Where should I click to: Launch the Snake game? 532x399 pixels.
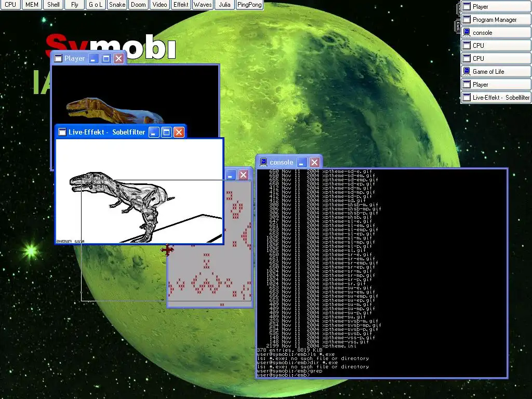click(x=117, y=5)
